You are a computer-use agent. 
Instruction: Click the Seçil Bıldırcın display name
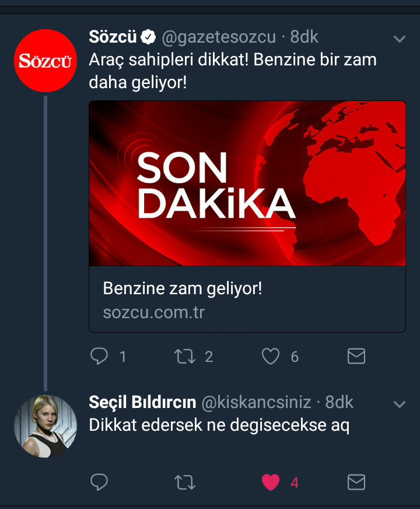[x=142, y=403]
